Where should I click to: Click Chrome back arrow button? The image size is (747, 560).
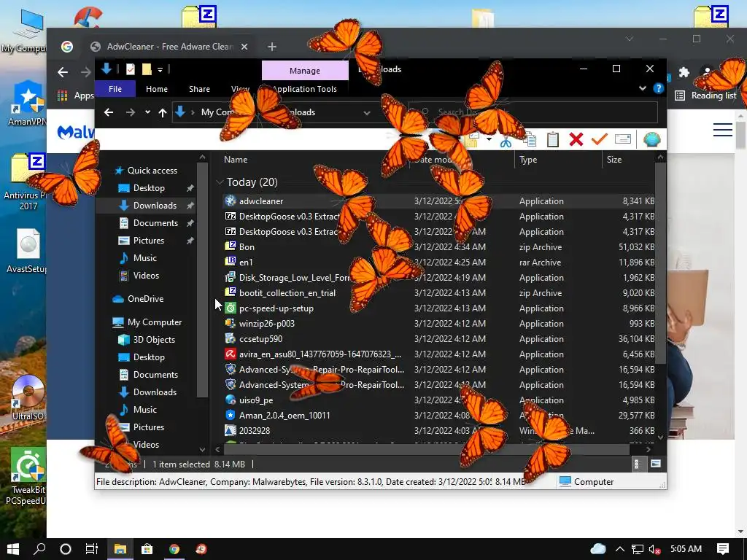(63, 72)
